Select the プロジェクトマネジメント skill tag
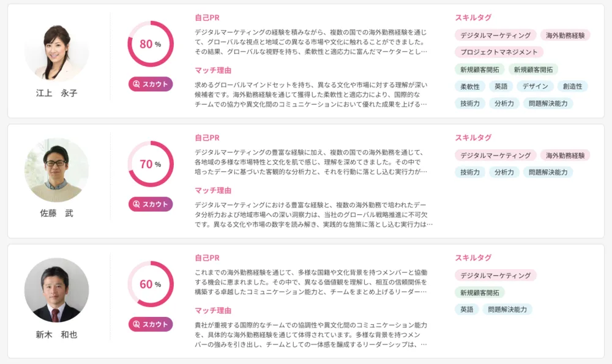Viewport: 612px width, 364px height. (499, 52)
